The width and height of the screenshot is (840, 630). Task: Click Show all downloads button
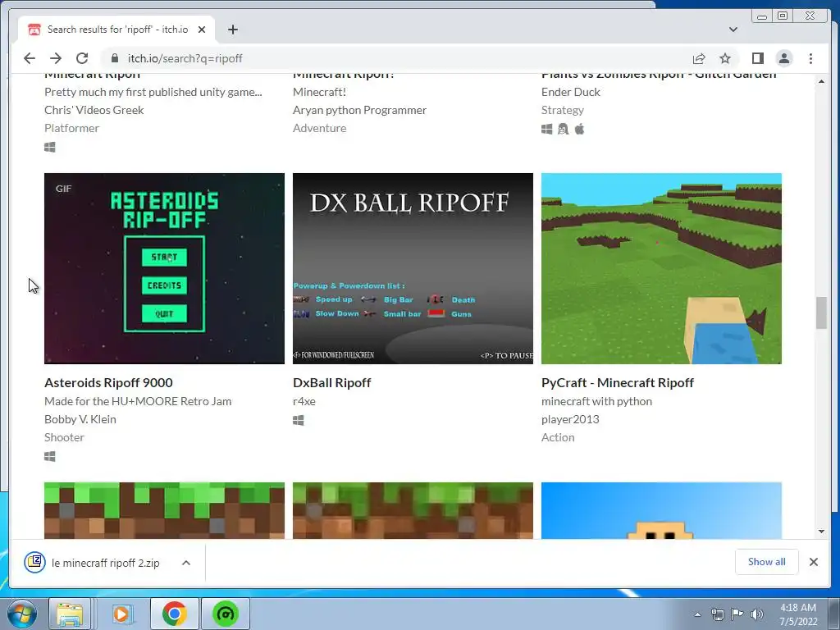pos(767,561)
